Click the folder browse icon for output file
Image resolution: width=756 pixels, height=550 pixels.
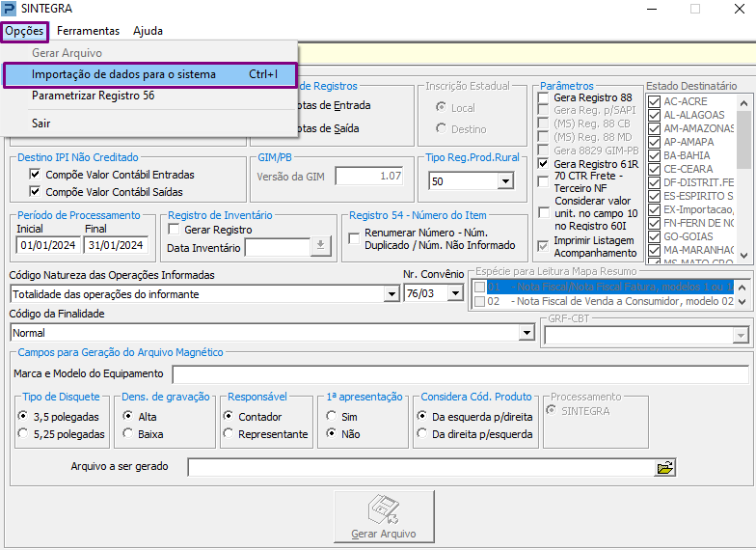pos(665,467)
